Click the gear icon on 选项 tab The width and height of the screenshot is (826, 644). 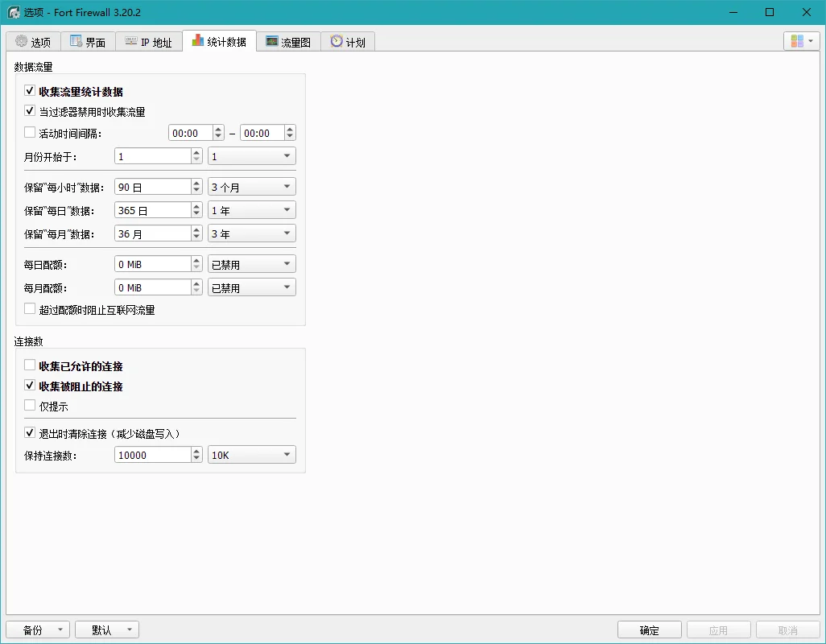pyautogui.click(x=21, y=41)
